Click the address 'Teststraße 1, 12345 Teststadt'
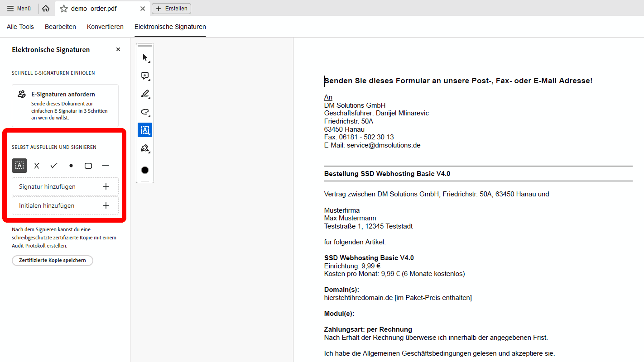644x362 pixels. [x=368, y=226]
